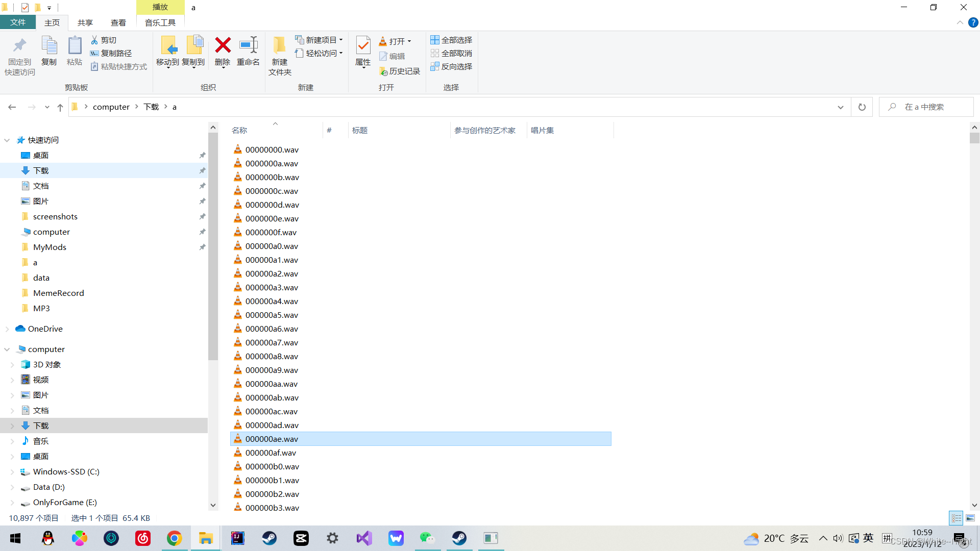Open the address bar history dropdown
The width and height of the screenshot is (980, 551).
(x=841, y=107)
